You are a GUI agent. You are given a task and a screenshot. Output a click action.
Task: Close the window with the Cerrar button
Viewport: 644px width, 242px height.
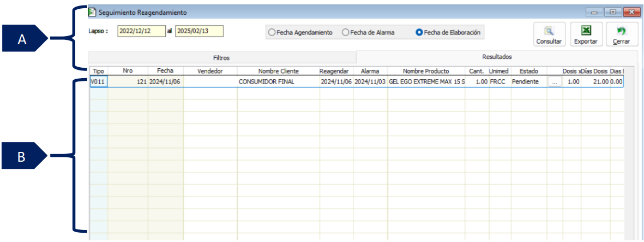pos(622,34)
